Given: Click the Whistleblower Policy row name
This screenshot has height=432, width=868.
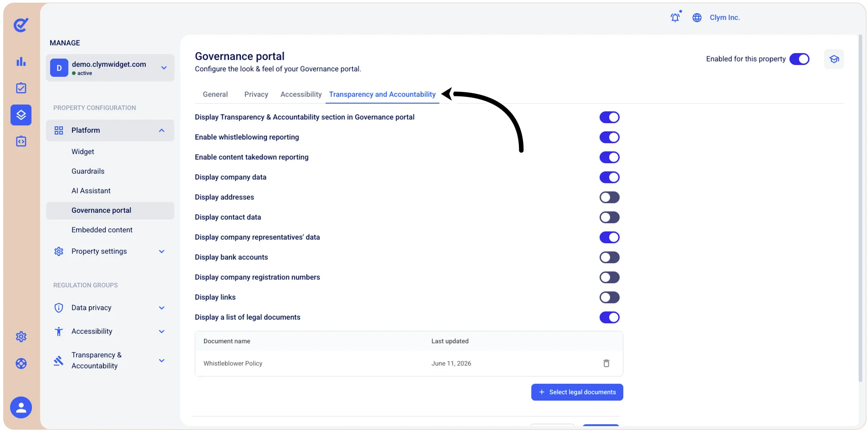Looking at the screenshot, I should coord(233,364).
